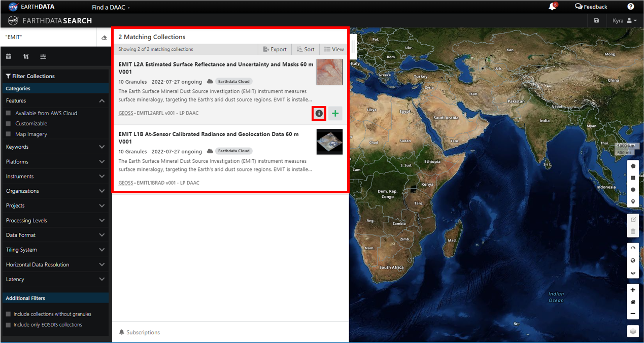Open the advanced search sliders icon

pyautogui.click(x=43, y=56)
